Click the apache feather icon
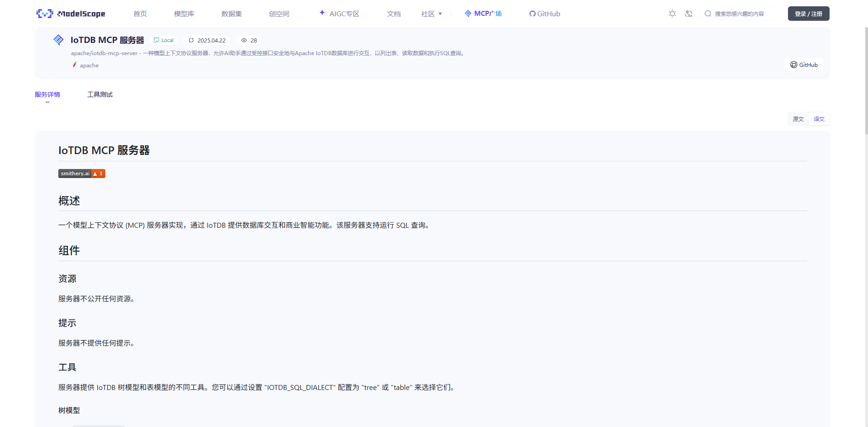The width and height of the screenshot is (868, 427). pos(74,65)
